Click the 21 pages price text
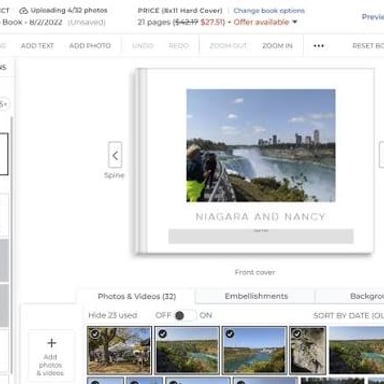384x384 pixels. pos(182,22)
